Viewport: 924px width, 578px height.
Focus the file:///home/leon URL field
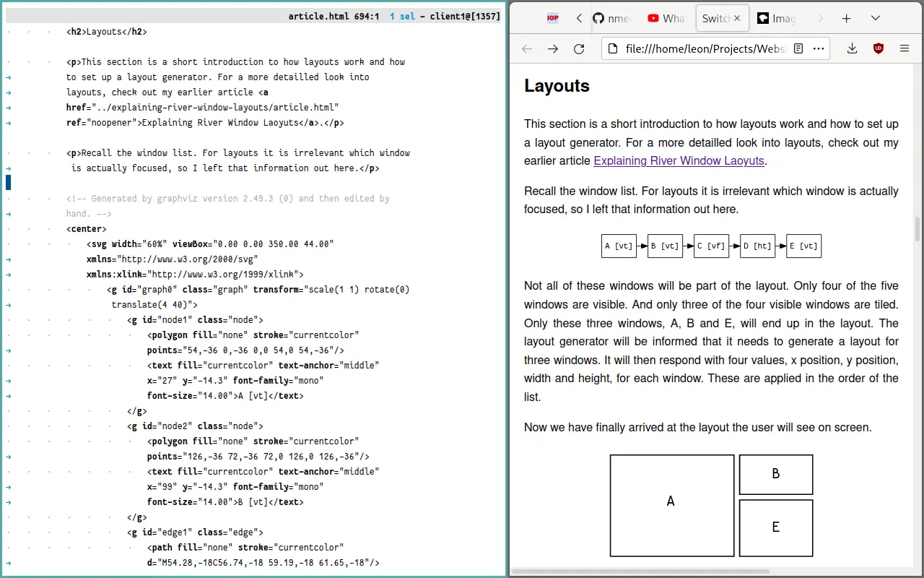click(706, 48)
